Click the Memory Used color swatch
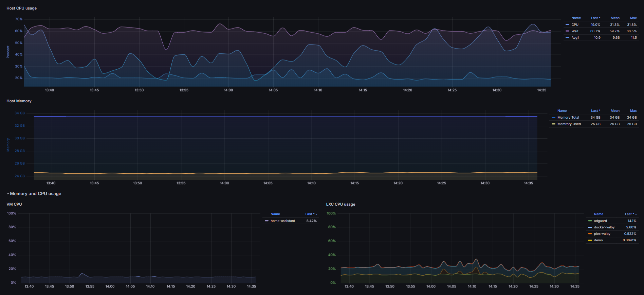644x295 pixels. click(553, 124)
